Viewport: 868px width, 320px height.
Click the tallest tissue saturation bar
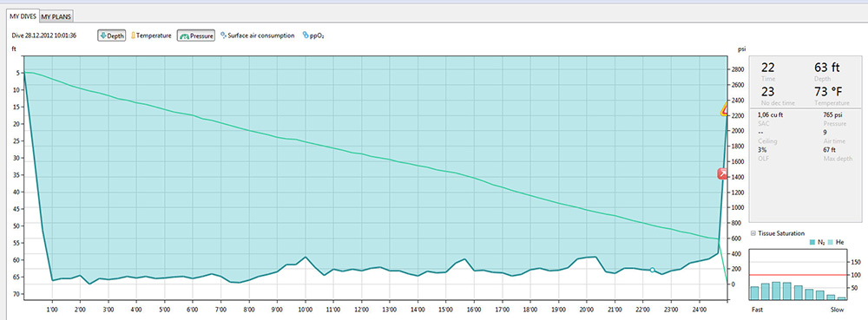tap(776, 291)
